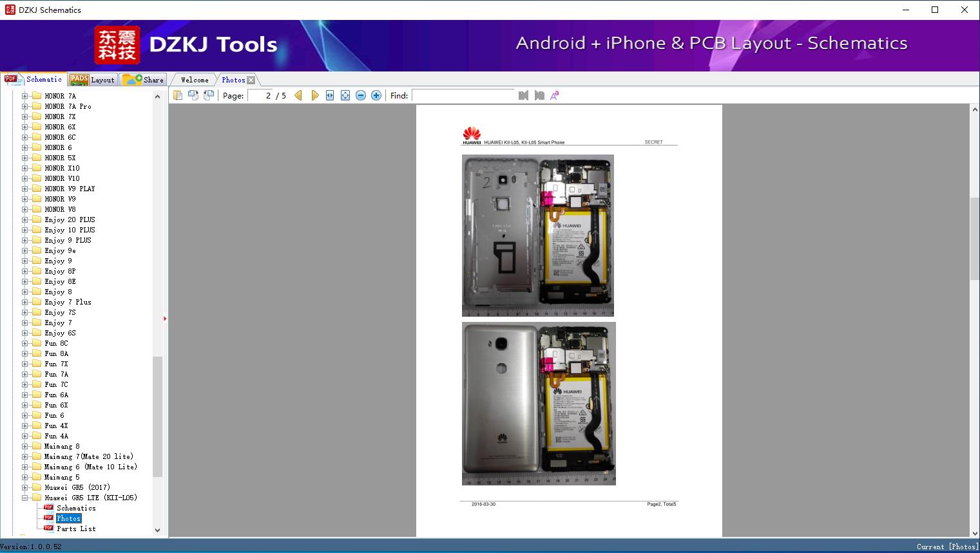Click the DZKJ Tools logo banner
This screenshot has width=980, height=553.
(186, 45)
